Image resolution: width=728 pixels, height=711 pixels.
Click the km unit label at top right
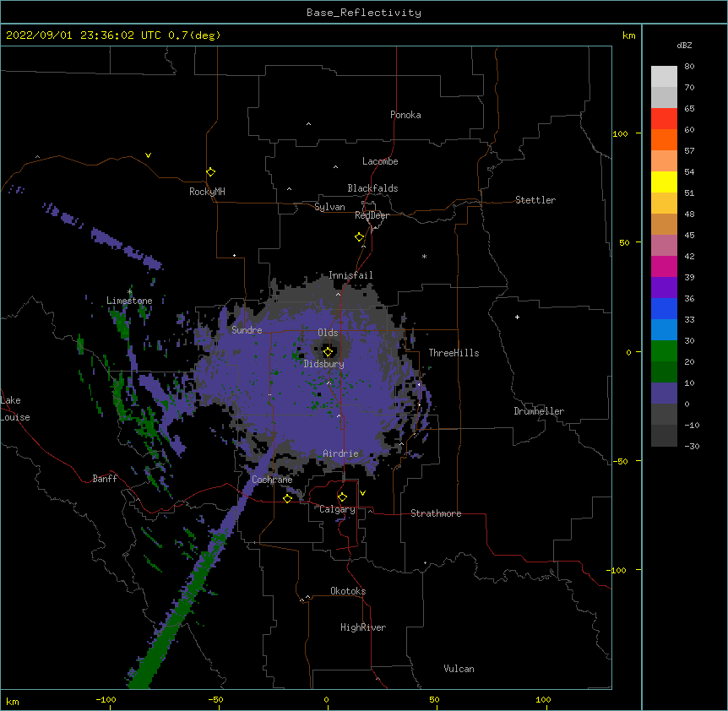tap(628, 35)
